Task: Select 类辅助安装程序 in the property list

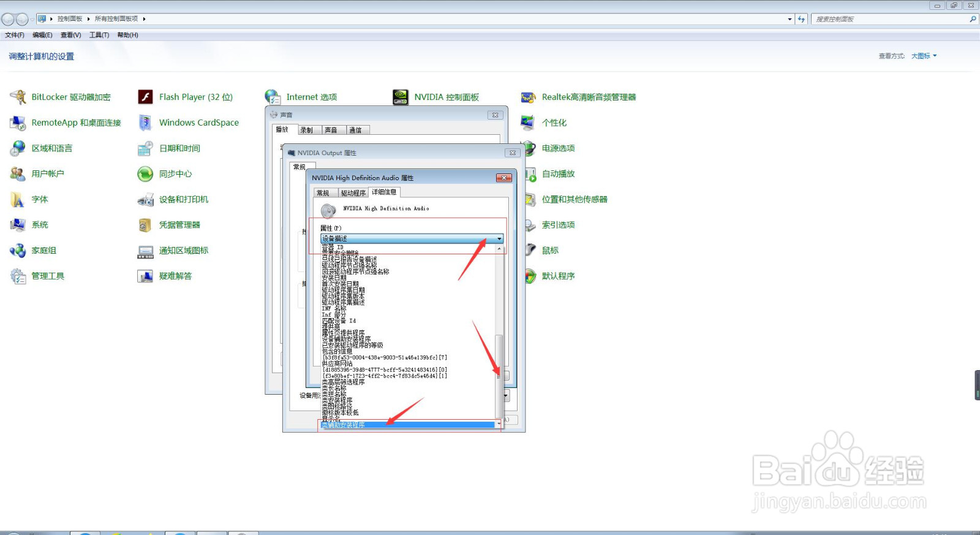Action: pos(409,425)
